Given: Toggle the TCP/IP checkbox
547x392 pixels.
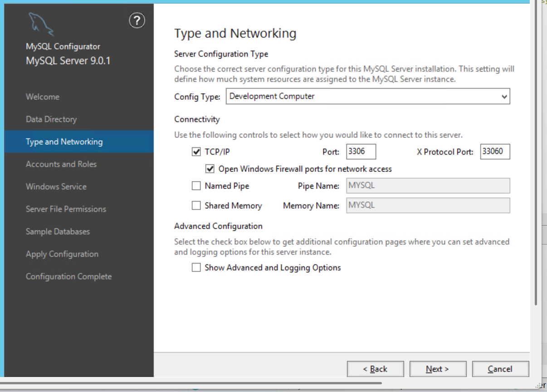Looking at the screenshot, I should (x=196, y=152).
